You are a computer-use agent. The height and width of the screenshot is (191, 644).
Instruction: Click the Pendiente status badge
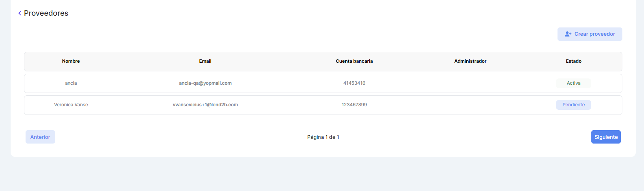tap(573, 105)
